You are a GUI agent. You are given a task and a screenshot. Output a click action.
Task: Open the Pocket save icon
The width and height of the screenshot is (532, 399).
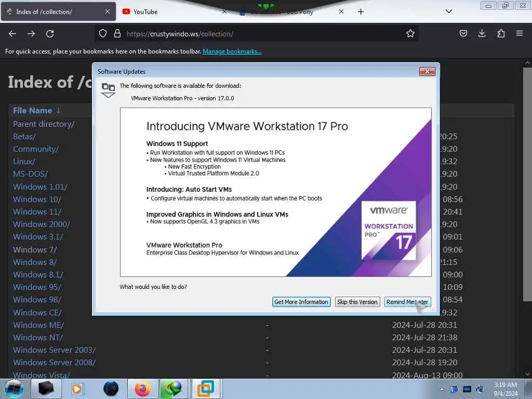click(463, 33)
